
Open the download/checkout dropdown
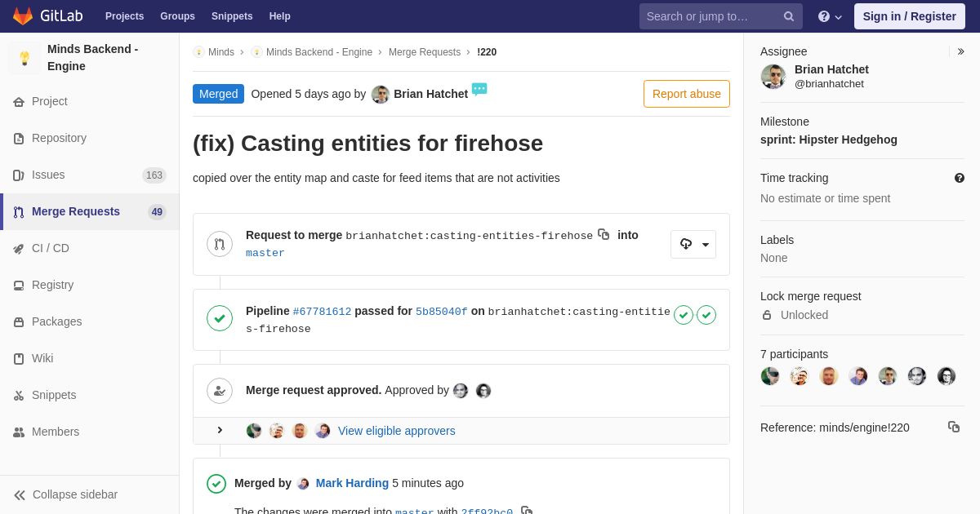693,244
